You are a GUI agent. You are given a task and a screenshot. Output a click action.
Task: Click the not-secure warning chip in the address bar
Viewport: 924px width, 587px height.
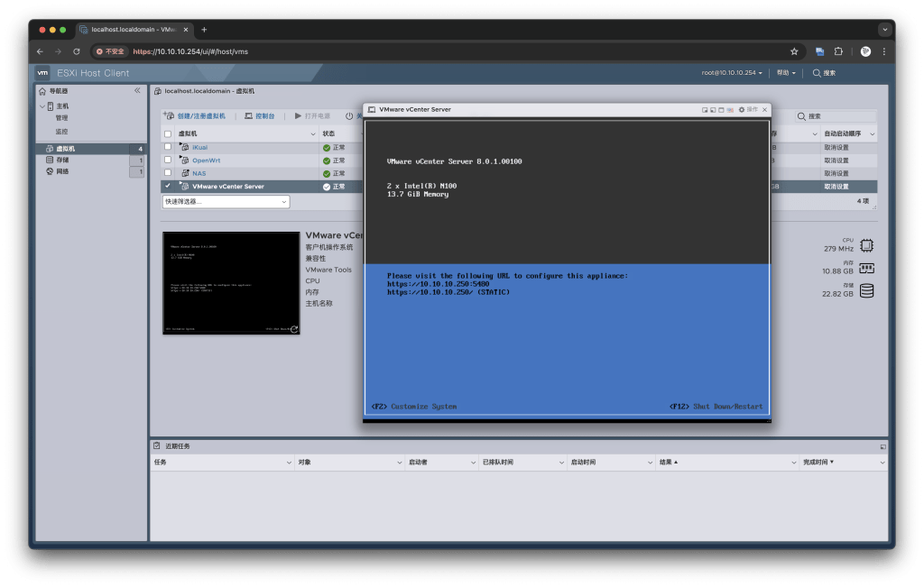point(110,51)
